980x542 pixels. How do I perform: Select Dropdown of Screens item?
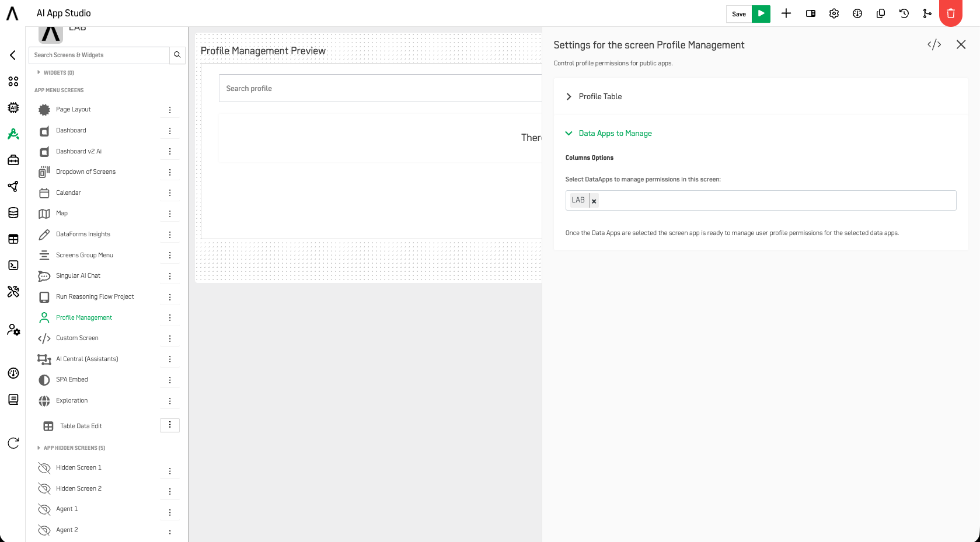(86, 172)
